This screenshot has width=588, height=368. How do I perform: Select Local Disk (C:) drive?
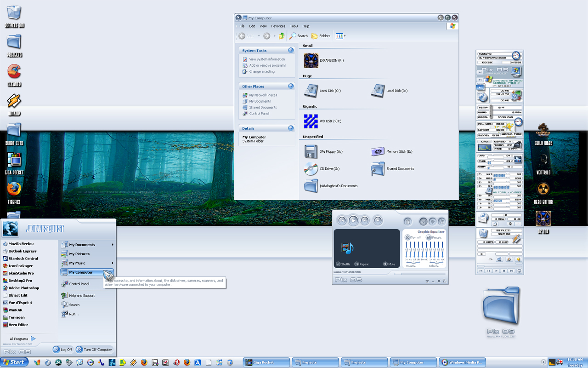click(322, 91)
